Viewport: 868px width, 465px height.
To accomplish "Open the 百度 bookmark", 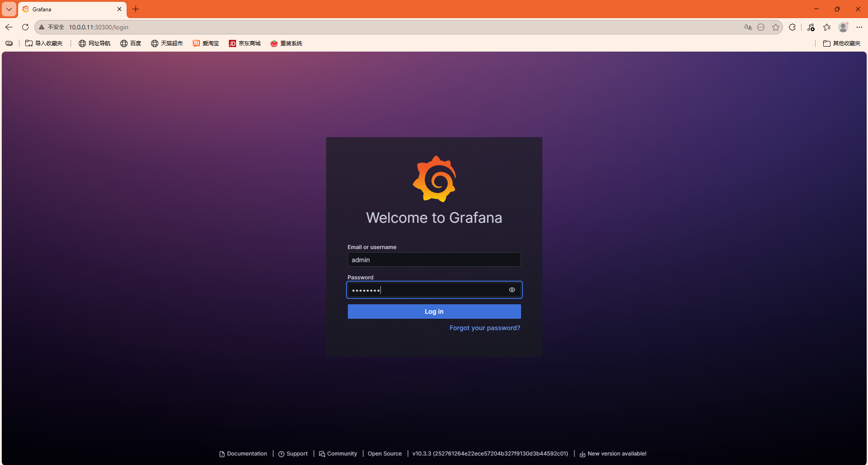I will (x=131, y=43).
